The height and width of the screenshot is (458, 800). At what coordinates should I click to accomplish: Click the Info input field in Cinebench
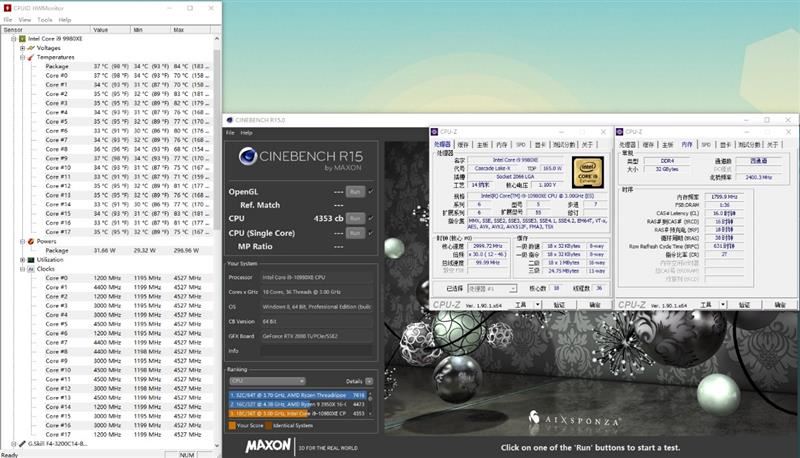[316, 351]
